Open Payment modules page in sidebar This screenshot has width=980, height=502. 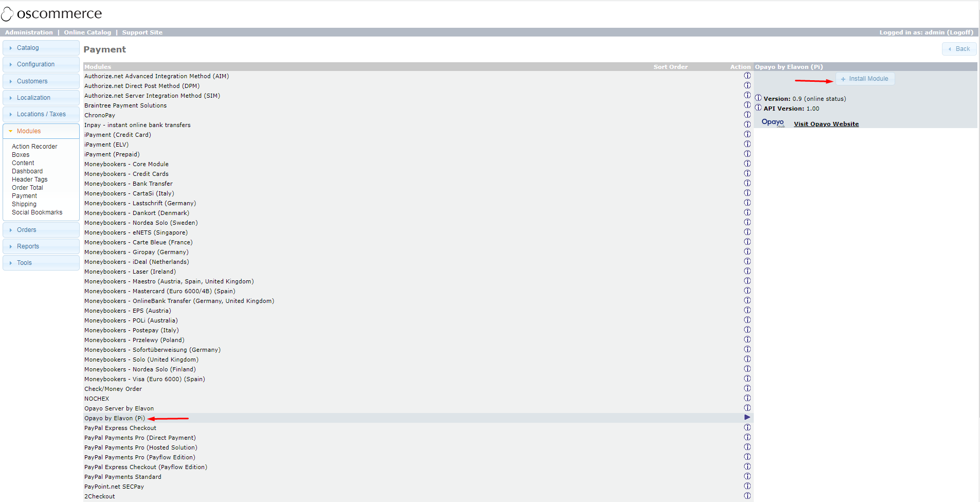(24, 196)
